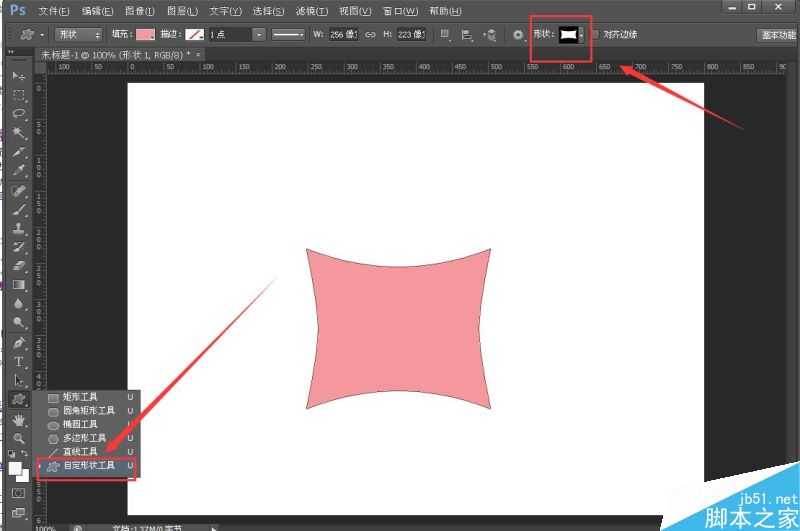Choose 自定形状工具 from the flyout
This screenshot has height=531, width=800.
point(88,466)
